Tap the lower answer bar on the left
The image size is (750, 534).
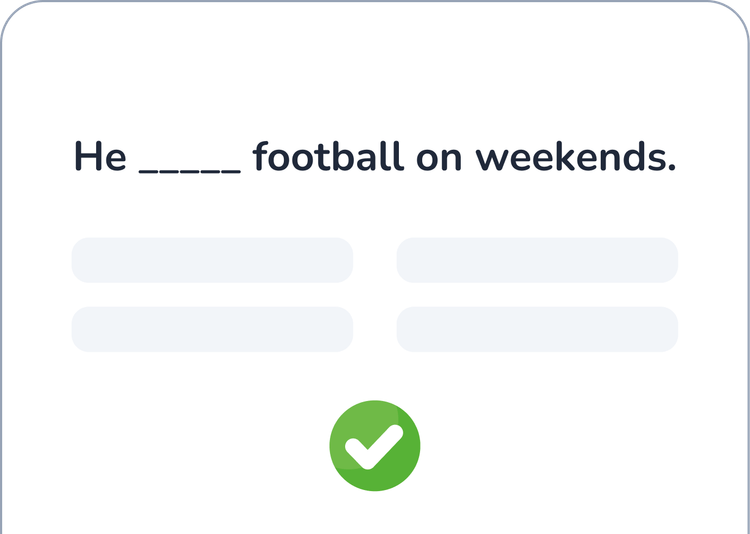212,329
